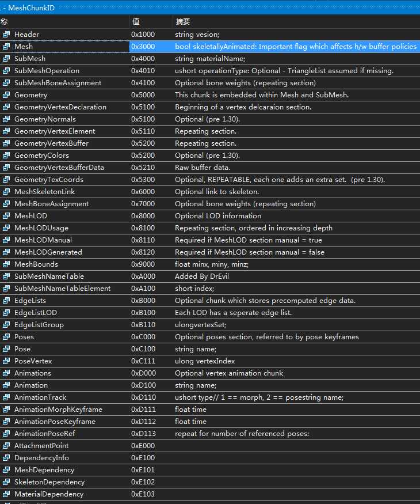
Task: Click the icon beside MeshLODManual
Action: tap(6, 240)
